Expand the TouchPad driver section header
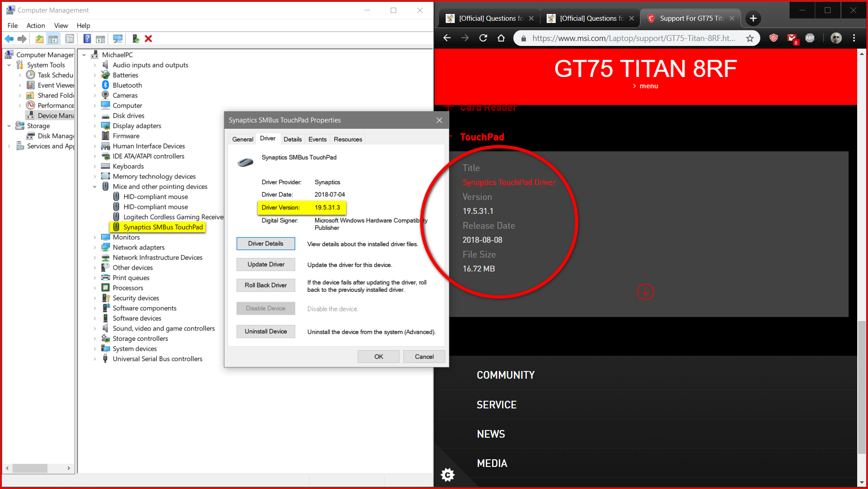 [482, 137]
